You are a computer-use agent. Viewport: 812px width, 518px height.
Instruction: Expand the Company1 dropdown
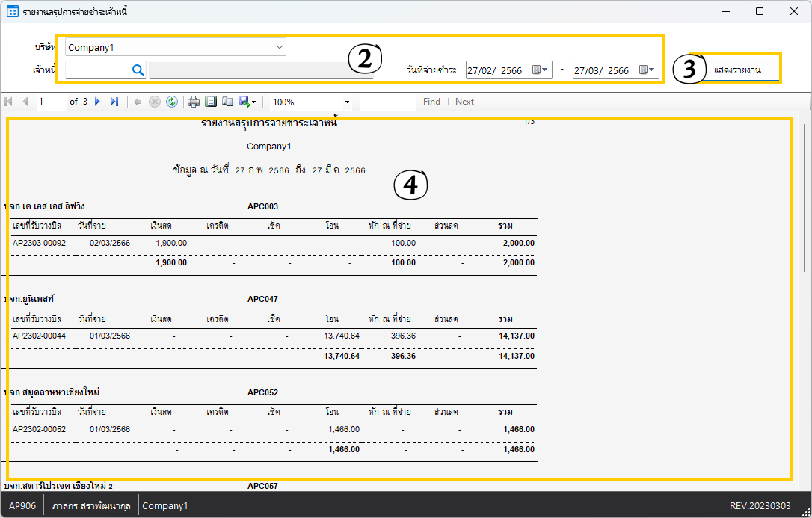[280, 47]
